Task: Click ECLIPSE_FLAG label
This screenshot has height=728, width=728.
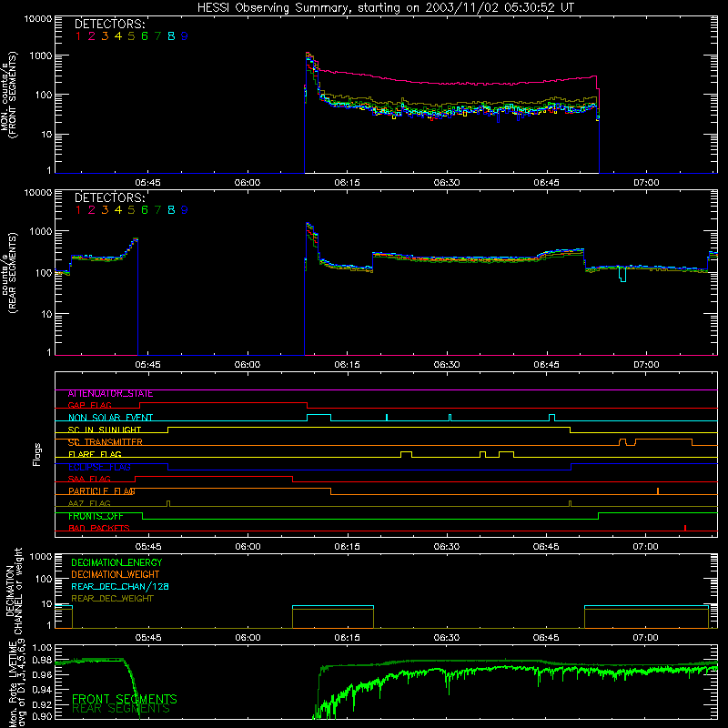Action: 99,467
